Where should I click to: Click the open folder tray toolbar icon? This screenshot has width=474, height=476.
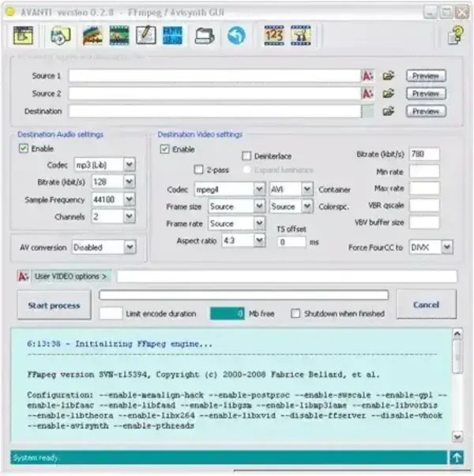205,36
